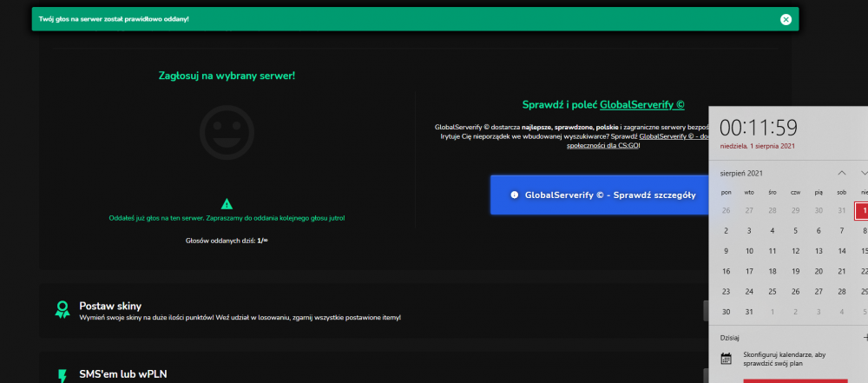868x383 pixels.
Task: Click the 'pon' weekday header in calendar
Action: point(726,192)
